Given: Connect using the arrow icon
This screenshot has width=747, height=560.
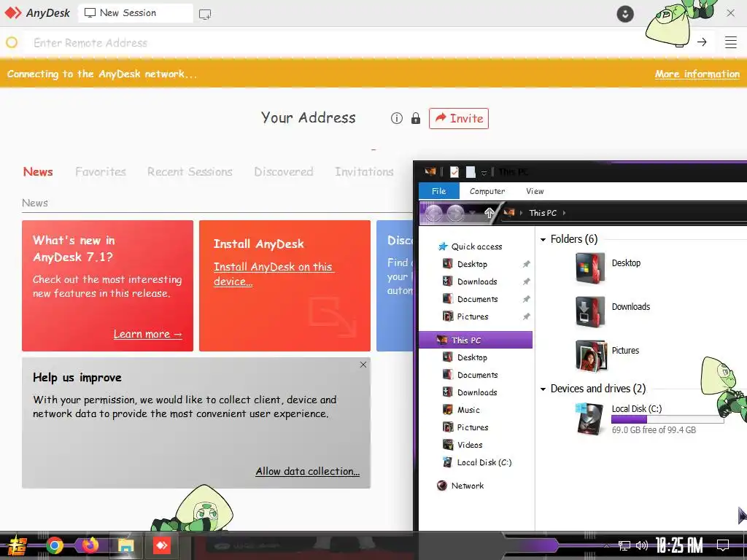Looking at the screenshot, I should click(702, 42).
